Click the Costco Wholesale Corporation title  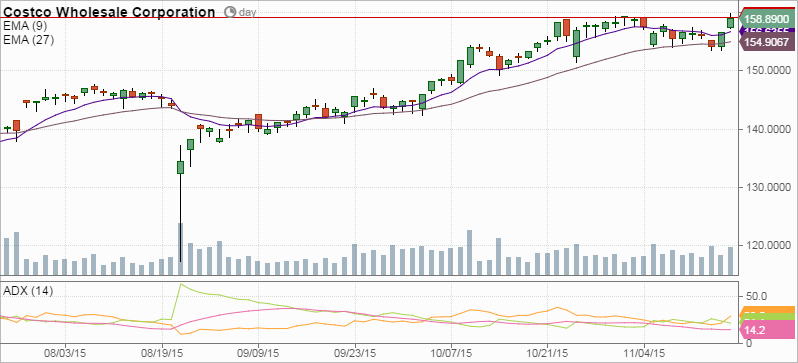109,12
